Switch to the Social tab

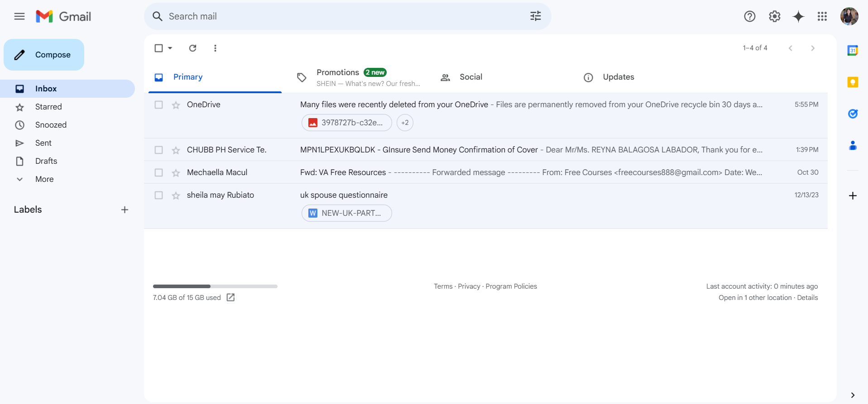click(470, 77)
